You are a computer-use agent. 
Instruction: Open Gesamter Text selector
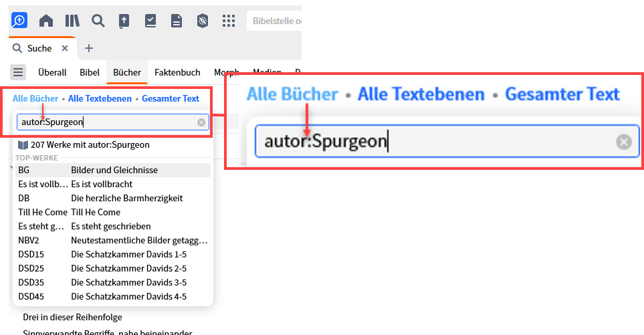pyautogui.click(x=171, y=98)
